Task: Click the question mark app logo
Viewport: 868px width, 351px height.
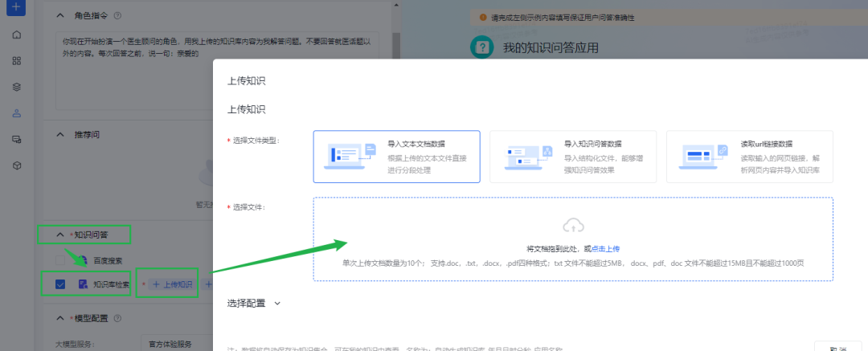Action: pos(481,47)
